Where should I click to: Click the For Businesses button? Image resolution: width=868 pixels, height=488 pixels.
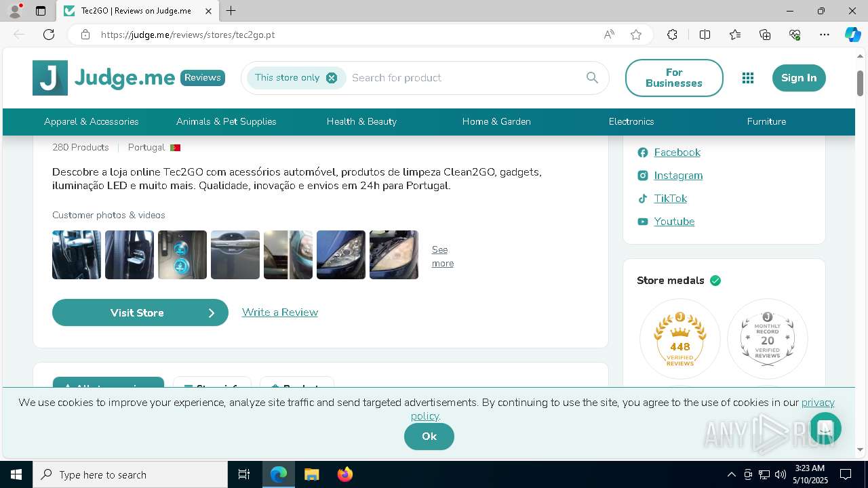click(x=674, y=78)
